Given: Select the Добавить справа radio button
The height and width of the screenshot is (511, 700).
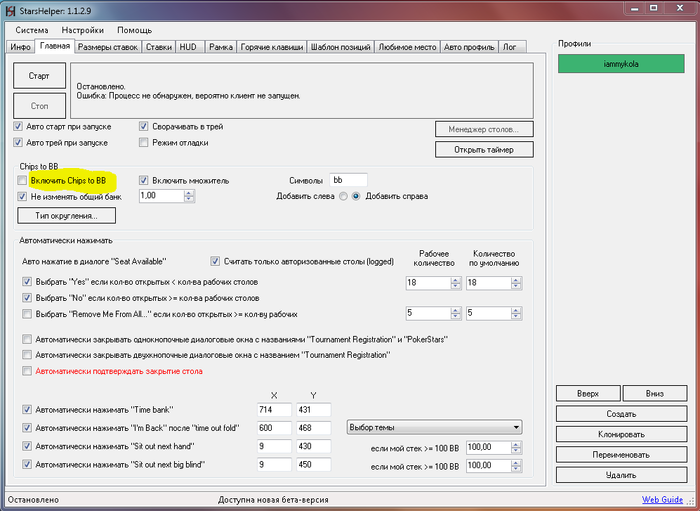Looking at the screenshot, I should [x=356, y=196].
